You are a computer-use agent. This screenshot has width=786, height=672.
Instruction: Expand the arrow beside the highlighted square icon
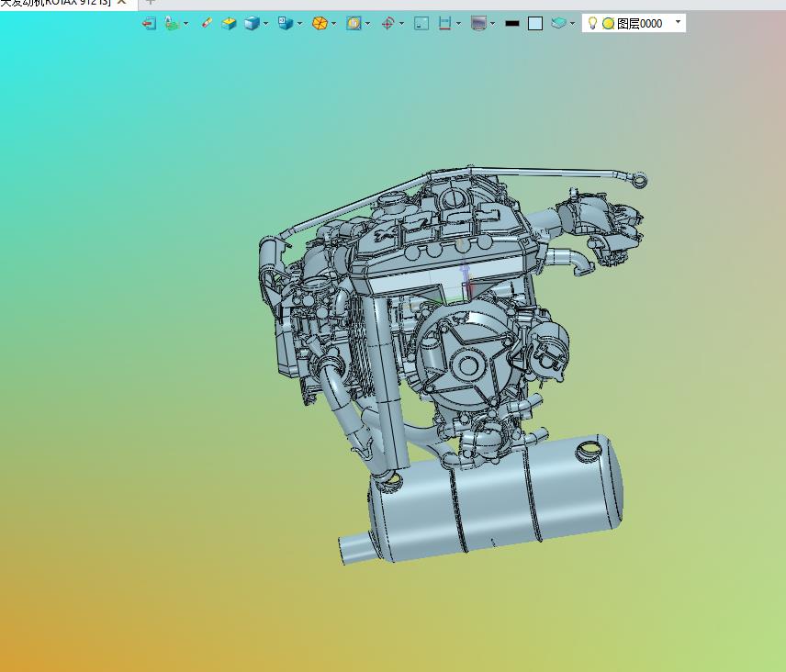coord(368,23)
